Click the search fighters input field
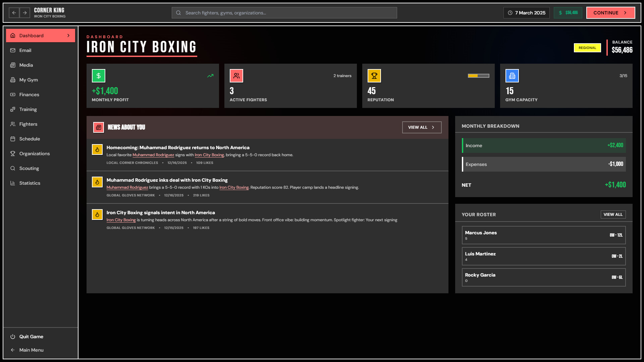The height and width of the screenshot is (362, 644). 284,13
